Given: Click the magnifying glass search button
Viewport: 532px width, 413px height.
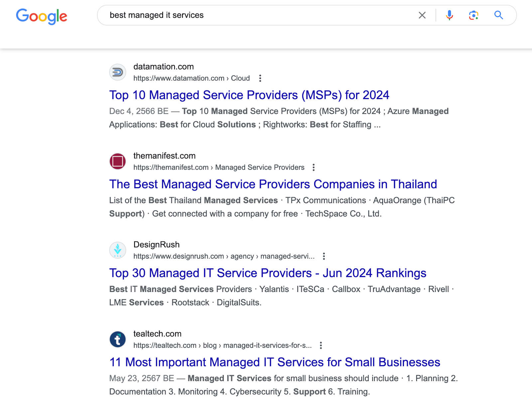Looking at the screenshot, I should [x=498, y=15].
